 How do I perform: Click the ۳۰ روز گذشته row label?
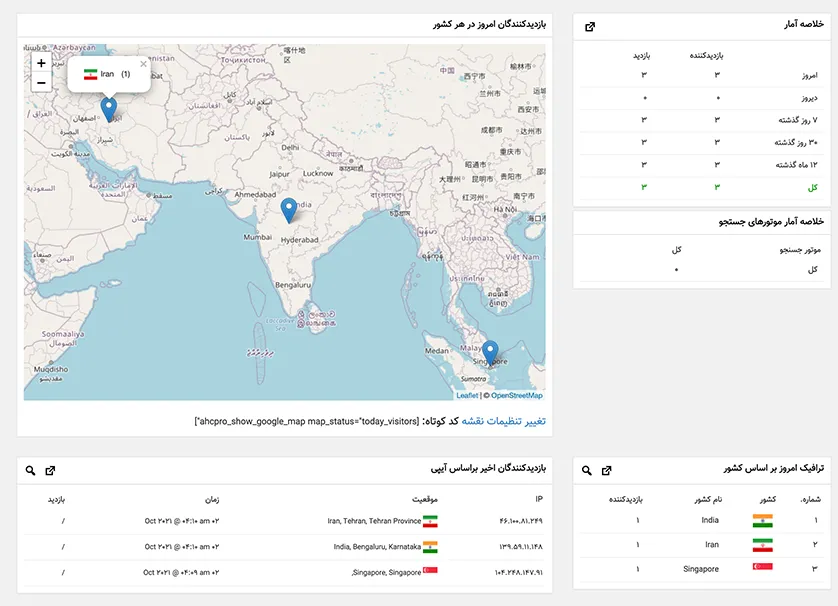coord(796,143)
